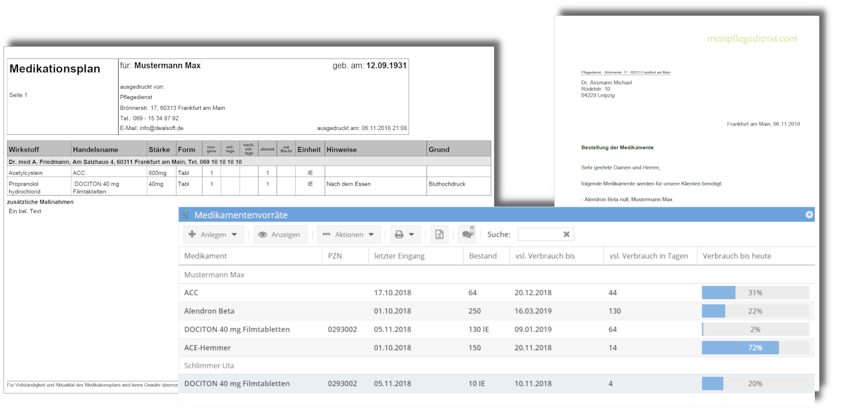Select DOCITON 40 mg Filmtabletten under Mustermann Max
This screenshot has width=868, height=408.
236,329
